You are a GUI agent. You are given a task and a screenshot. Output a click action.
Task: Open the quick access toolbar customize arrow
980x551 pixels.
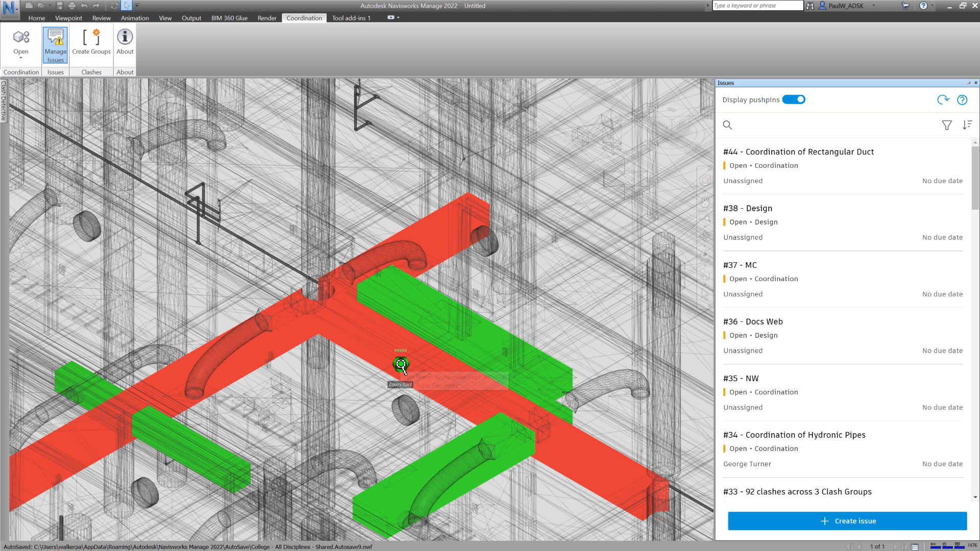pos(137,6)
